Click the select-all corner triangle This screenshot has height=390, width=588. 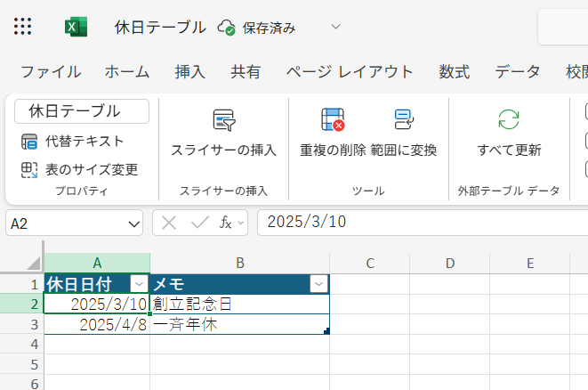[x=34, y=264]
